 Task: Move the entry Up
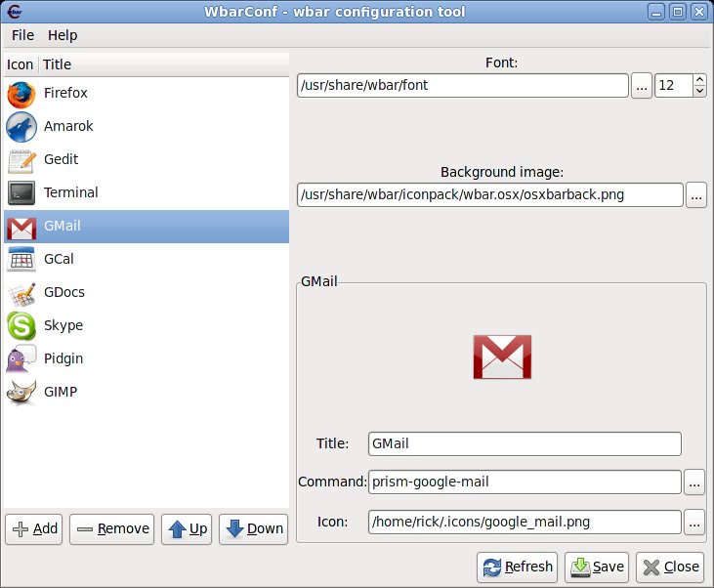pyautogui.click(x=187, y=529)
